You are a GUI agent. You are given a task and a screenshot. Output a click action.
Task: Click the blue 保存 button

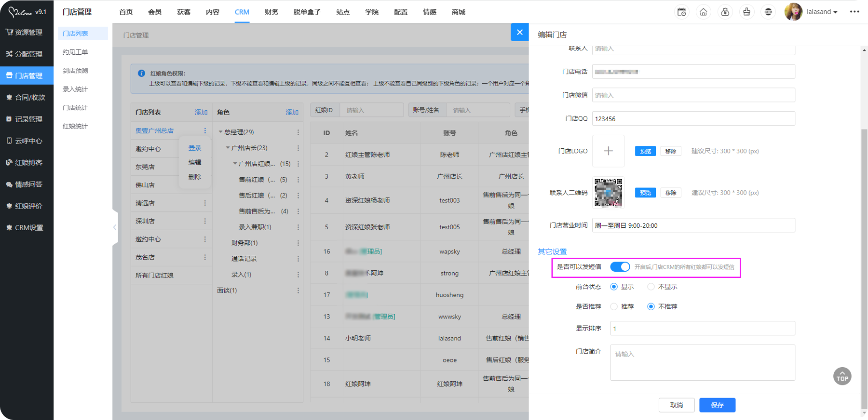point(717,405)
